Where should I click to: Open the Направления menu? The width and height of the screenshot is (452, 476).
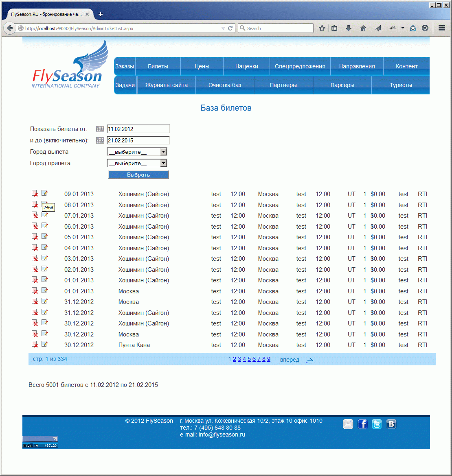[x=357, y=66]
